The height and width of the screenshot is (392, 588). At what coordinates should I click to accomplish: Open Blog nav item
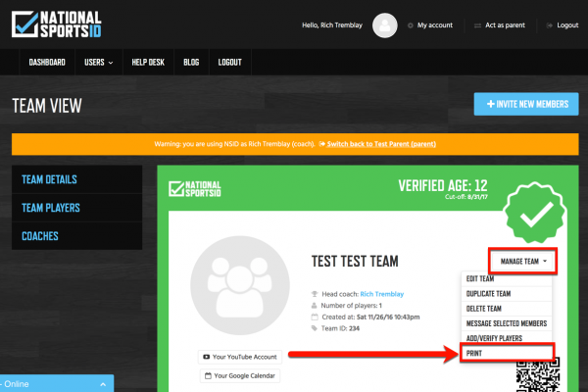(191, 63)
